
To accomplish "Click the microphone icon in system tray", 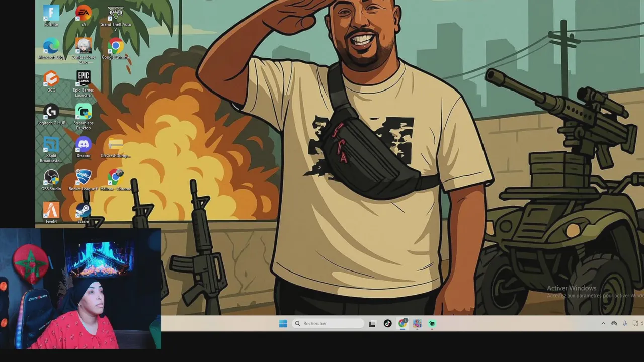I will [625, 323].
